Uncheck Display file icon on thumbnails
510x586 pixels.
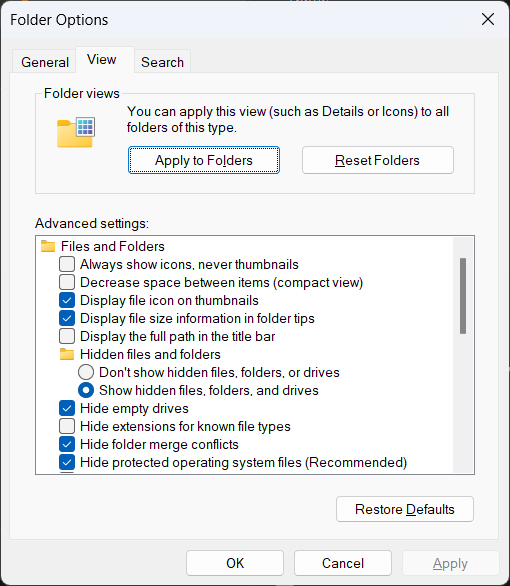click(67, 300)
